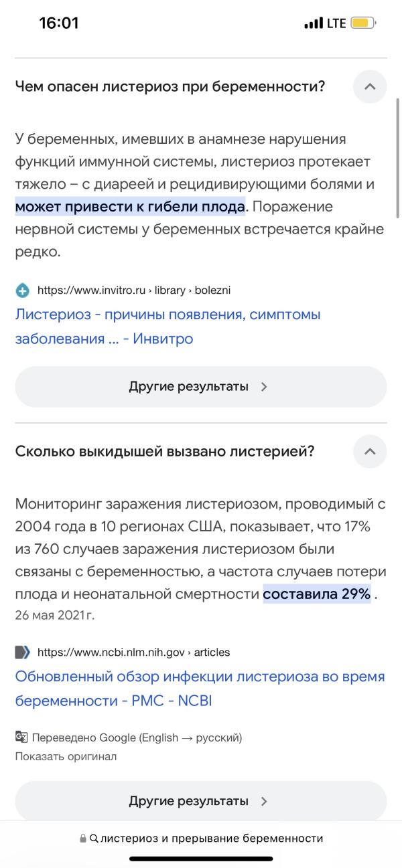
Task: Collapse the 'Сколько выкидышей вызвано листерией?' question
Action: click(370, 451)
